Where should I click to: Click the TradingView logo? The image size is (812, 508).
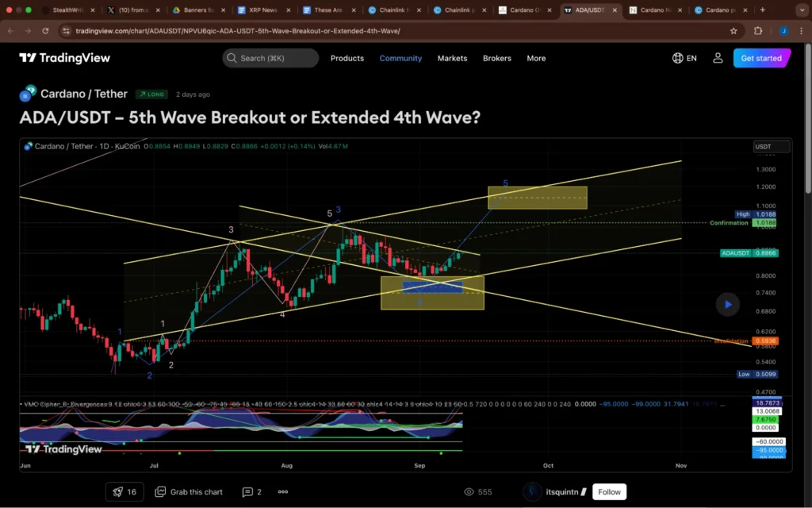click(65, 58)
